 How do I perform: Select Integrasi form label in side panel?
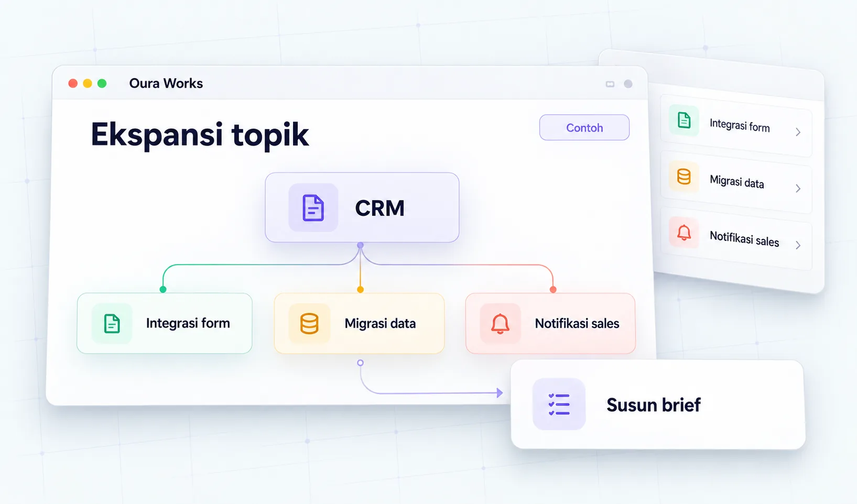[740, 125]
